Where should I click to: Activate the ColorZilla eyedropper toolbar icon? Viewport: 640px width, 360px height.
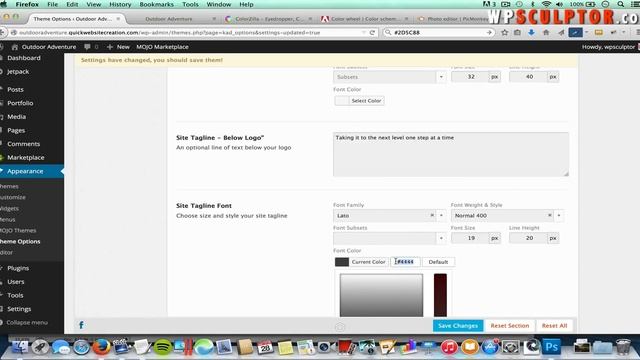[x=575, y=32]
